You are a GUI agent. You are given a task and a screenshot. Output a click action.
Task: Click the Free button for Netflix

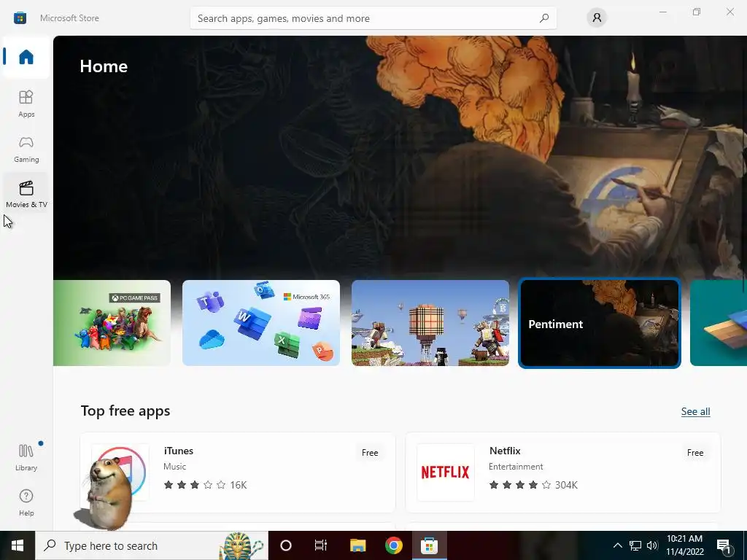[x=695, y=452]
